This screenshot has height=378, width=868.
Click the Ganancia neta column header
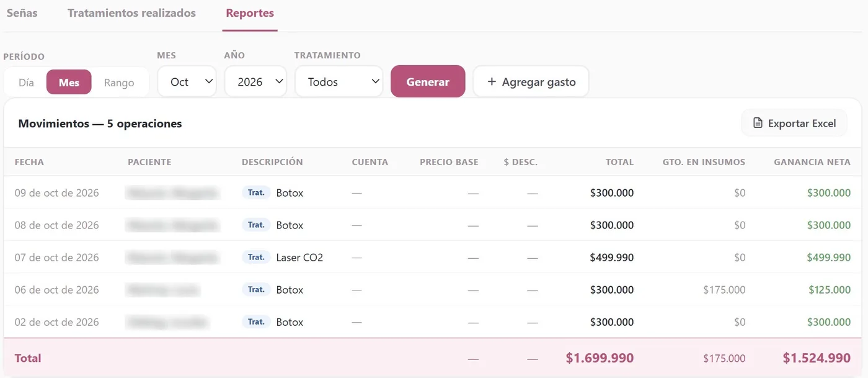point(812,162)
